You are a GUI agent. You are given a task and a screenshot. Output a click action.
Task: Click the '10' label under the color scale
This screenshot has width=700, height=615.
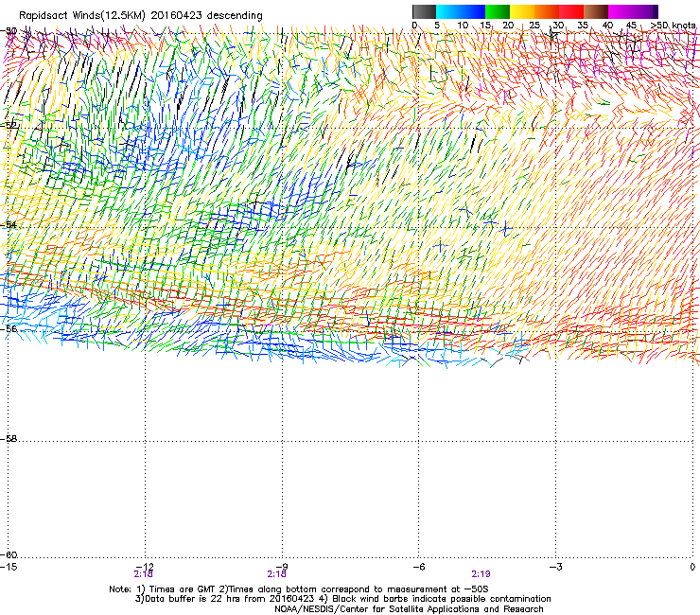pyautogui.click(x=463, y=26)
